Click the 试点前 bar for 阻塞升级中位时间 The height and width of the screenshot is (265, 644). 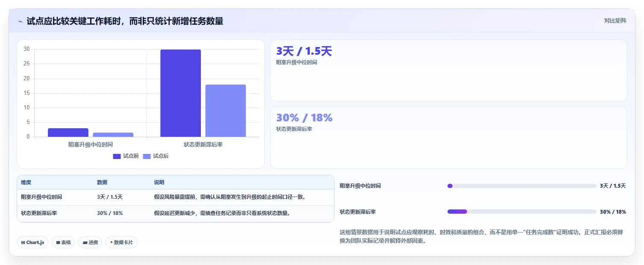(68, 132)
